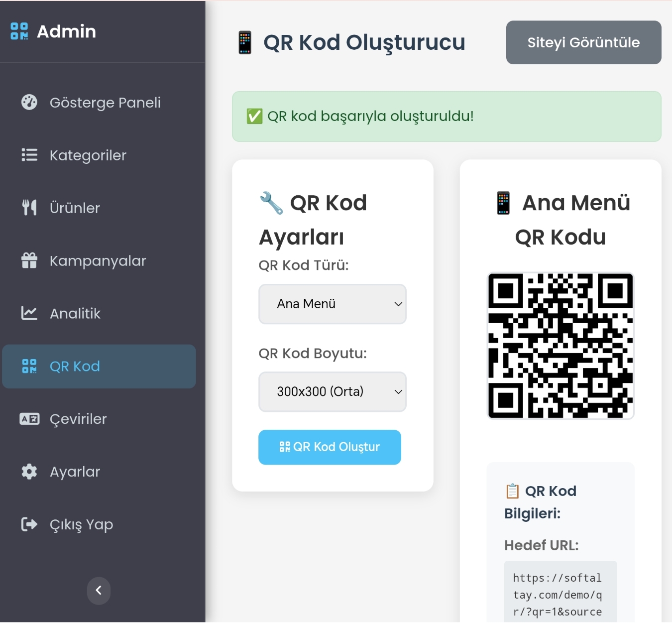The image size is (672, 623).
Task: Click the generated QR code image
Action: [560, 346]
